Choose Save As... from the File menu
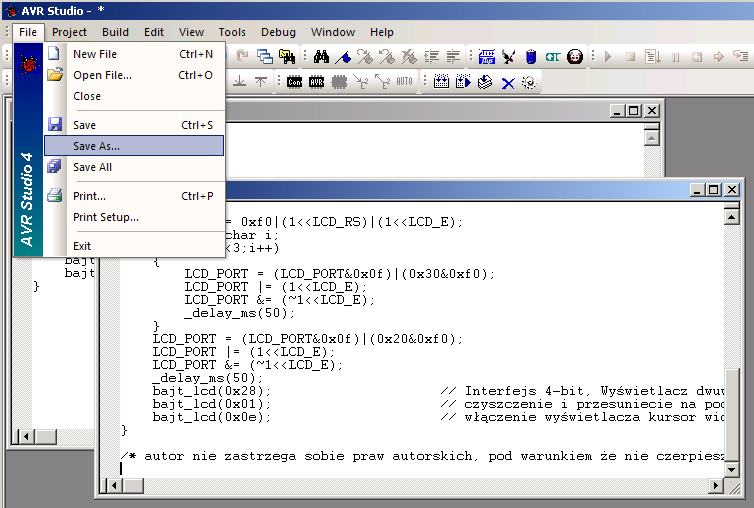 tap(96, 146)
